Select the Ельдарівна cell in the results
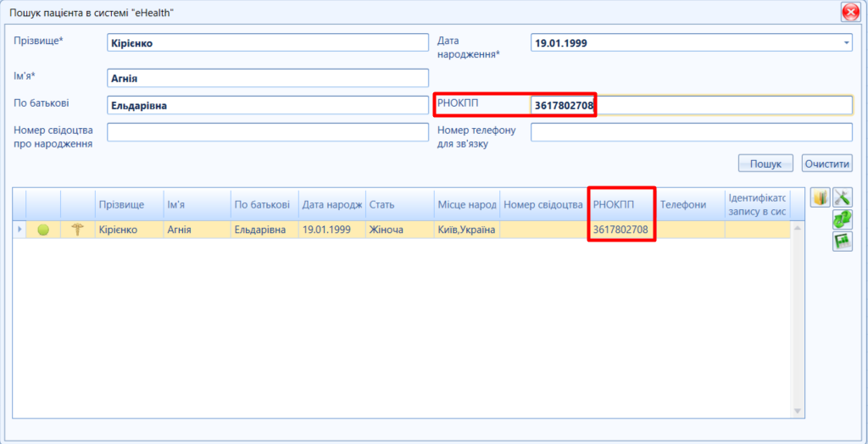This screenshot has height=444, width=868. (264, 230)
